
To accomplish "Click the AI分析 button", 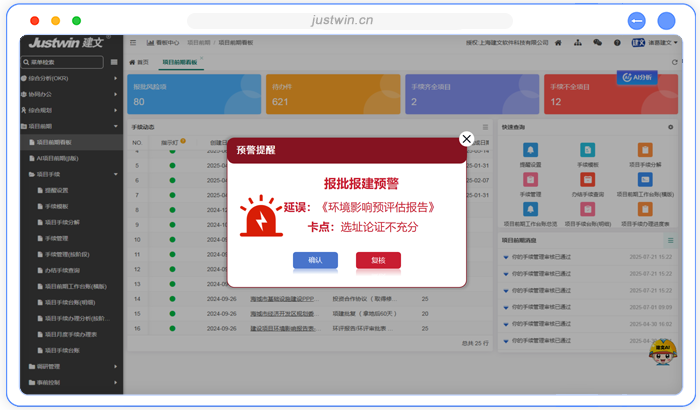I will pos(634,77).
